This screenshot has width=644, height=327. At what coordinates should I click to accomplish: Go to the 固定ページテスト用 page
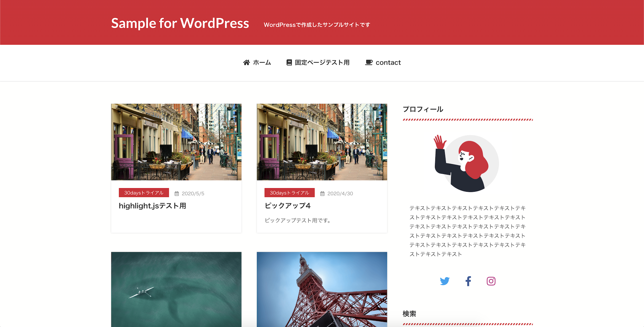[322, 62]
